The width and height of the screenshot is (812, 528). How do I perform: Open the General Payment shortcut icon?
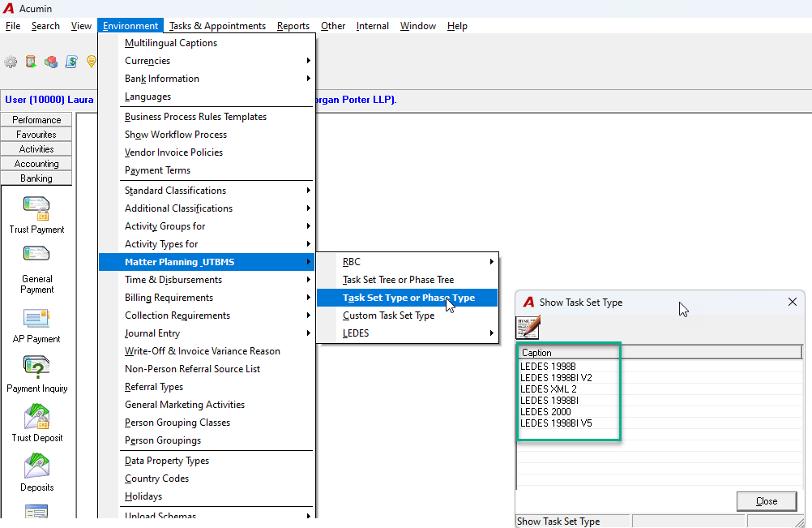pos(36,255)
